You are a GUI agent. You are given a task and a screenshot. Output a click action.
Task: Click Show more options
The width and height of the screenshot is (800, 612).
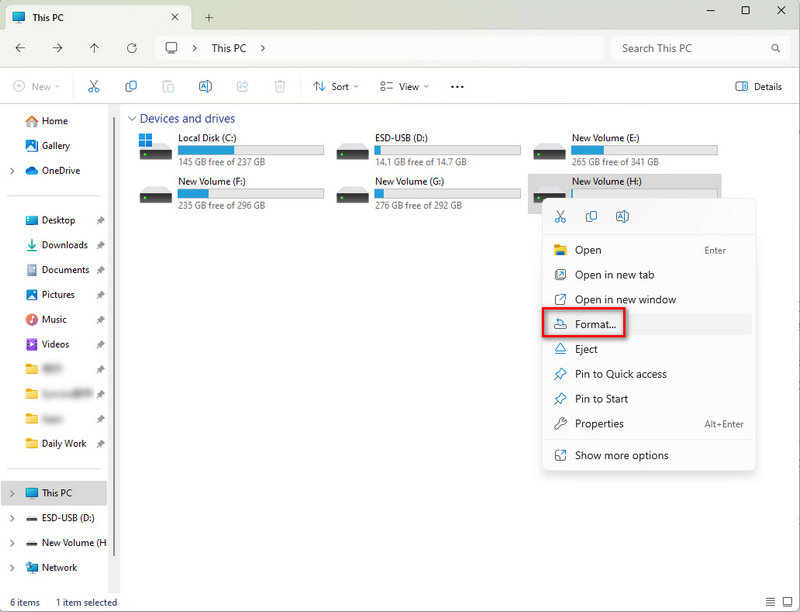point(648,455)
